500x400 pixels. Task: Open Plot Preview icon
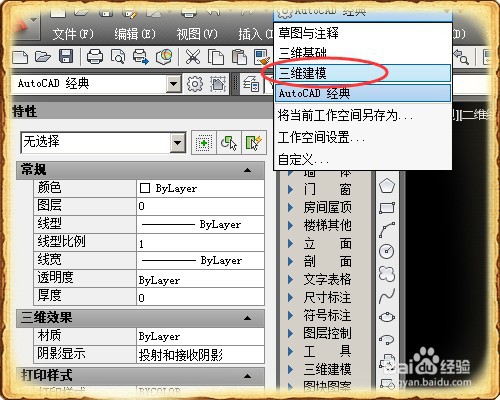pos(118,57)
